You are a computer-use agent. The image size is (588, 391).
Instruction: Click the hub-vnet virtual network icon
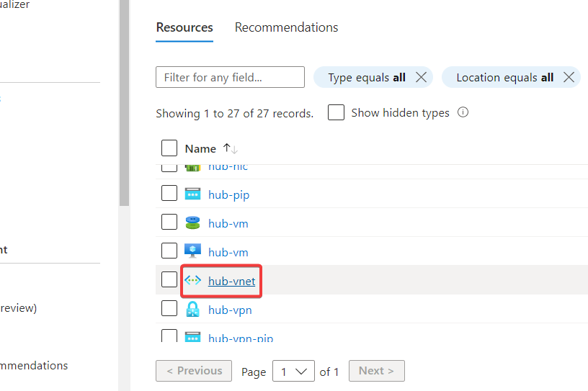tap(192, 281)
